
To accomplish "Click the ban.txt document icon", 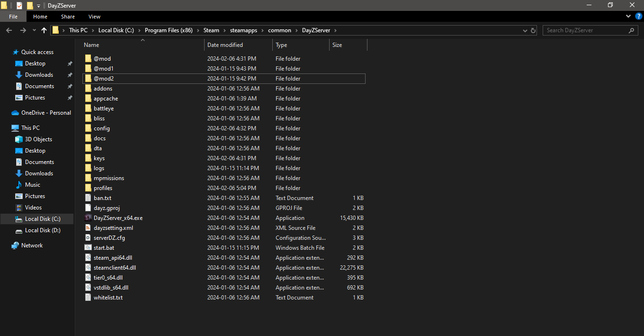I will (x=88, y=198).
